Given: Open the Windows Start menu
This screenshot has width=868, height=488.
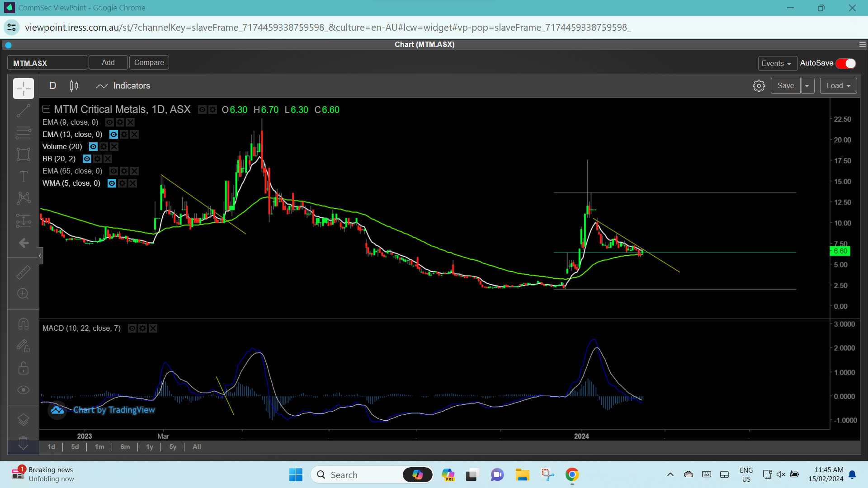Looking at the screenshot, I should point(296,474).
